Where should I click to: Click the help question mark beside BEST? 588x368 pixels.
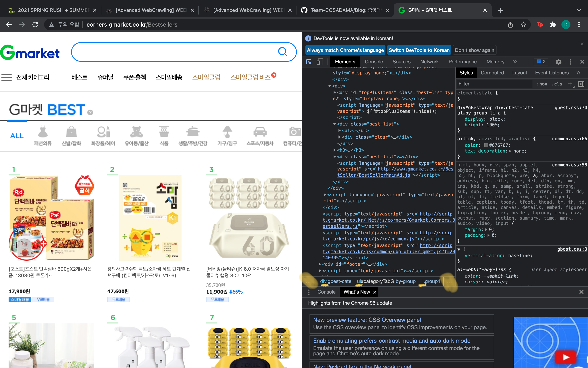tap(90, 112)
